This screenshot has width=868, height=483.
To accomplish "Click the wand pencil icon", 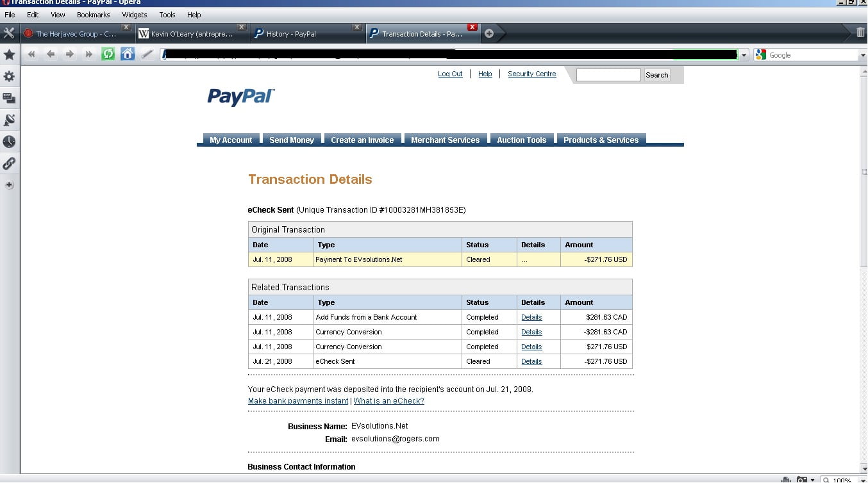I will pos(147,54).
